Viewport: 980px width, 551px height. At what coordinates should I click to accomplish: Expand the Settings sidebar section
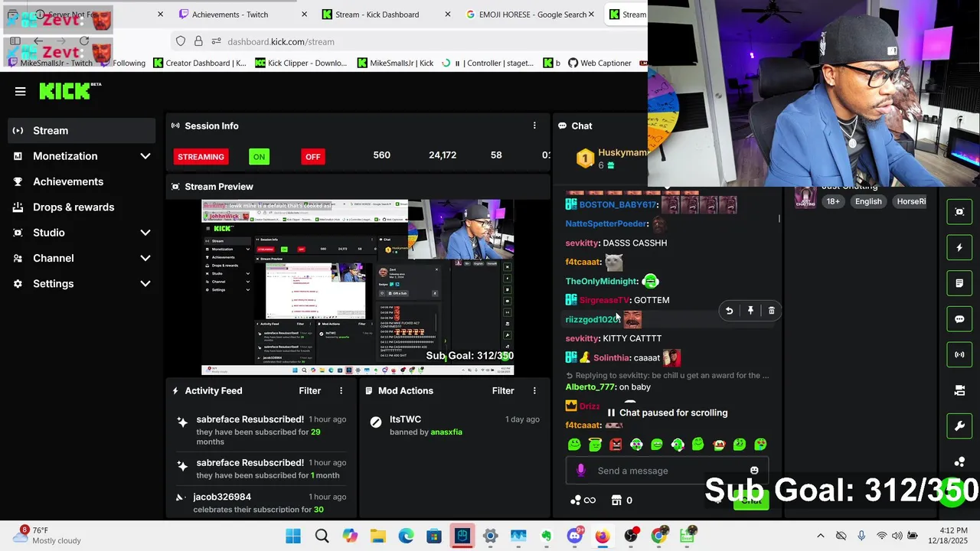point(83,284)
